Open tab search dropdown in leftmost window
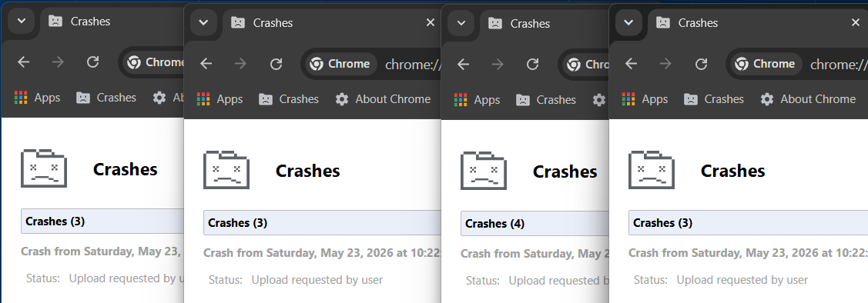This screenshot has width=868, height=303. click(x=22, y=22)
